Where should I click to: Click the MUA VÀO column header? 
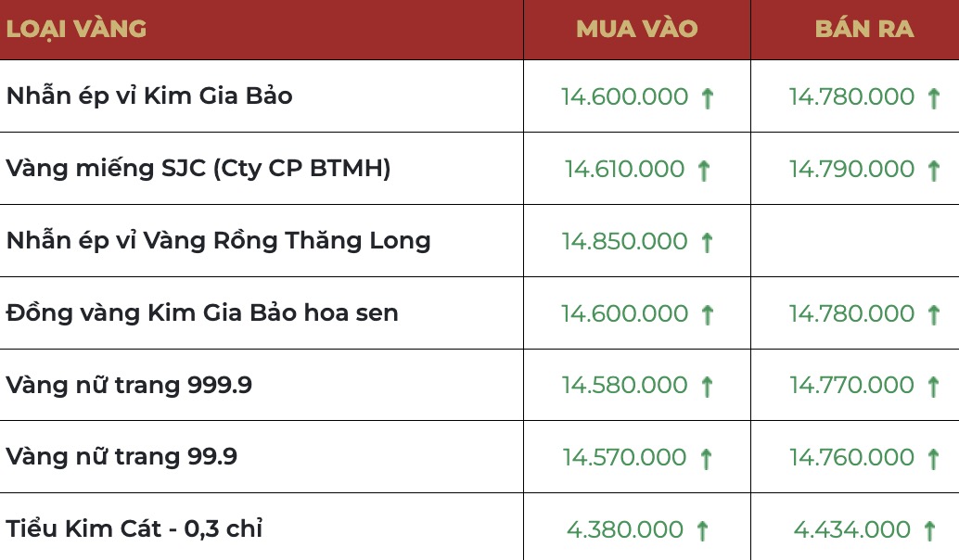pos(636,29)
